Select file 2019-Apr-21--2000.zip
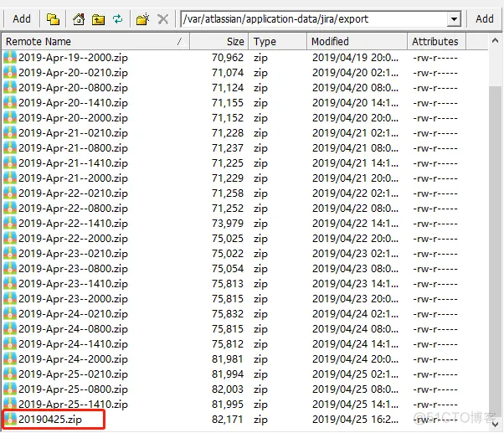Viewport: 504px width, 433px height. click(73, 178)
